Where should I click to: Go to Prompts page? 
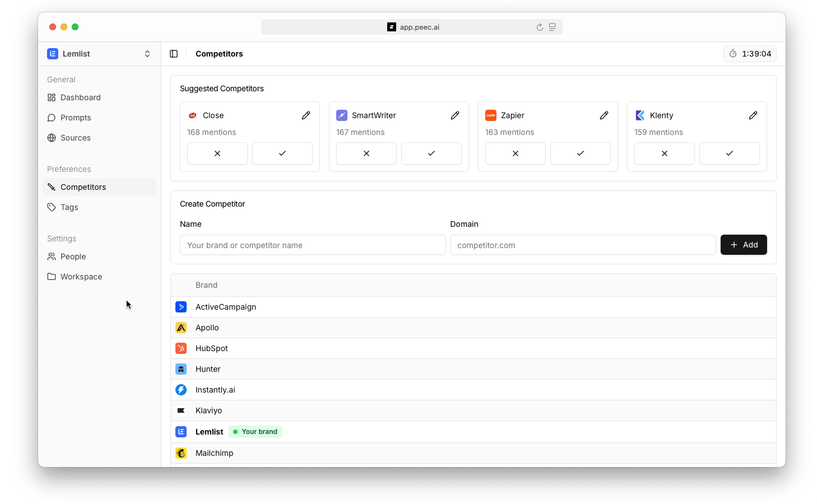99,118
